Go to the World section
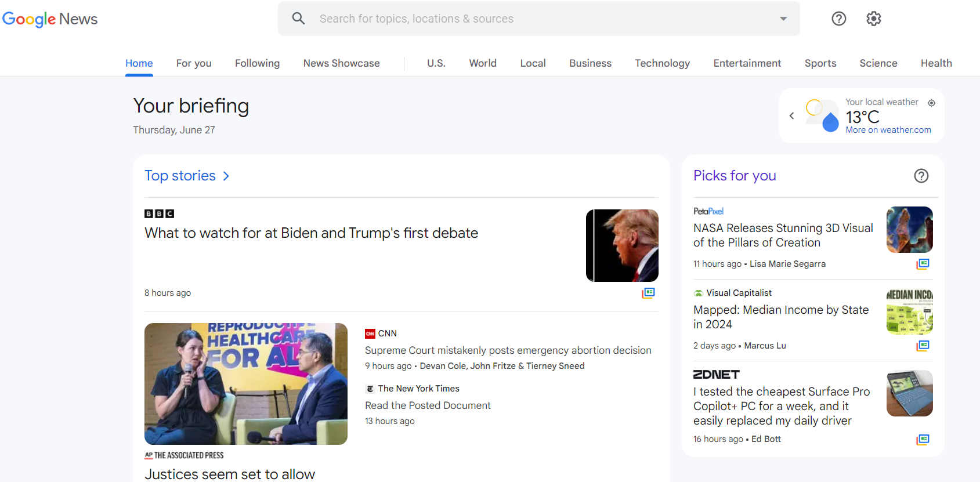The width and height of the screenshot is (980, 482). click(x=483, y=63)
